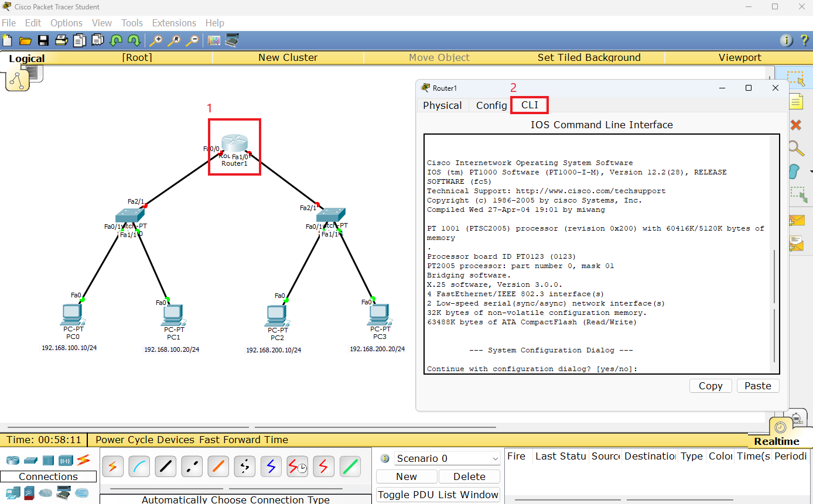Choose the red X Delete tool
The image size is (813, 504).
(795, 125)
